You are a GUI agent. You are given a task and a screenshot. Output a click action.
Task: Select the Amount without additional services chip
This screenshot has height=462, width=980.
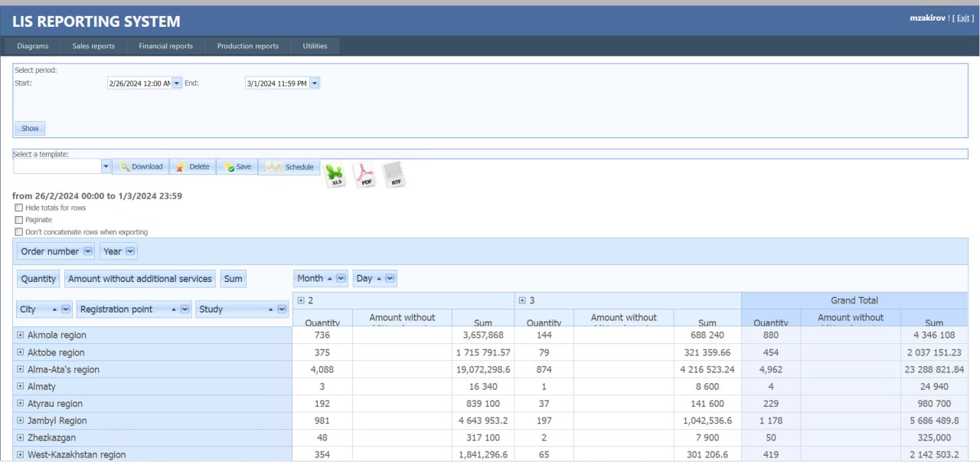coord(140,279)
